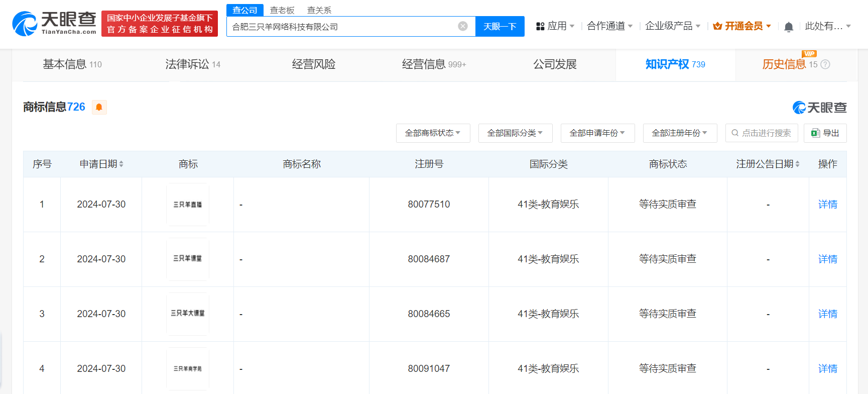The image size is (868, 394).
Task: Select the 查老板 search mode tab
Action: (282, 10)
